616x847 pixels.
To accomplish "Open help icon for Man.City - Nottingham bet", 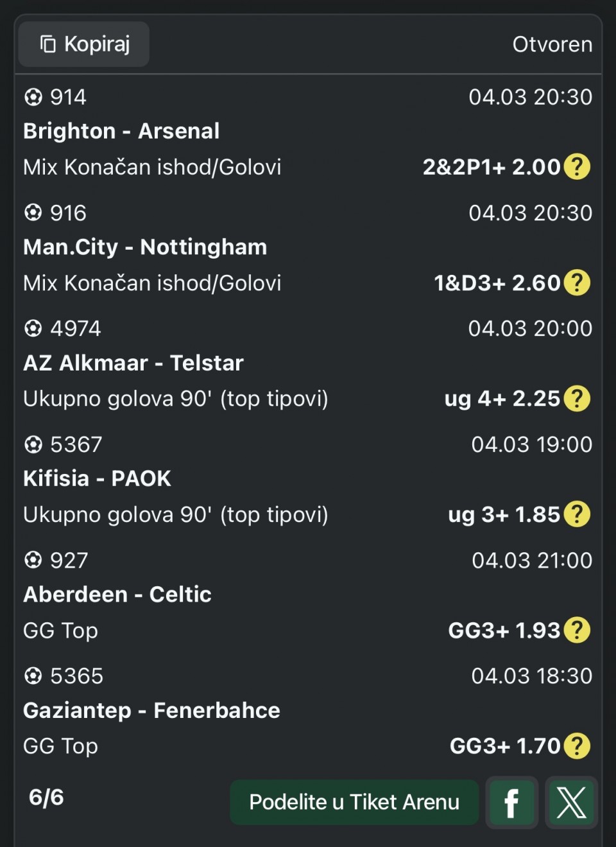I will (577, 283).
